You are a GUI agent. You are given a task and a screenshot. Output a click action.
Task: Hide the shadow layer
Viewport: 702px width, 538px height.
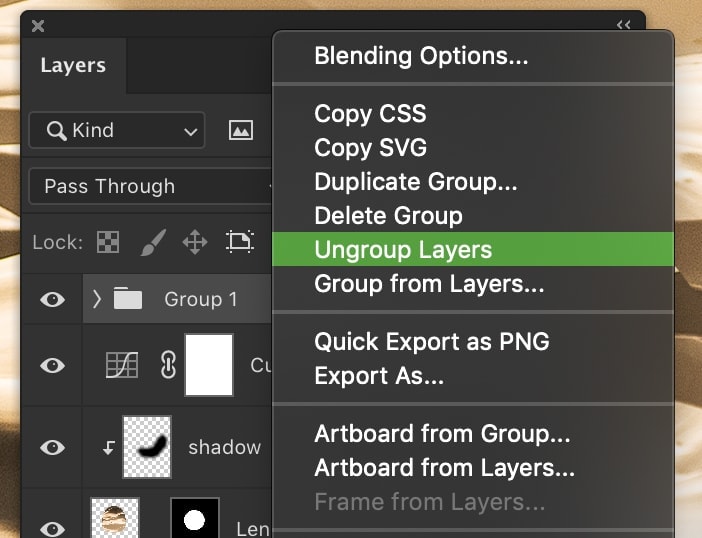point(52,447)
